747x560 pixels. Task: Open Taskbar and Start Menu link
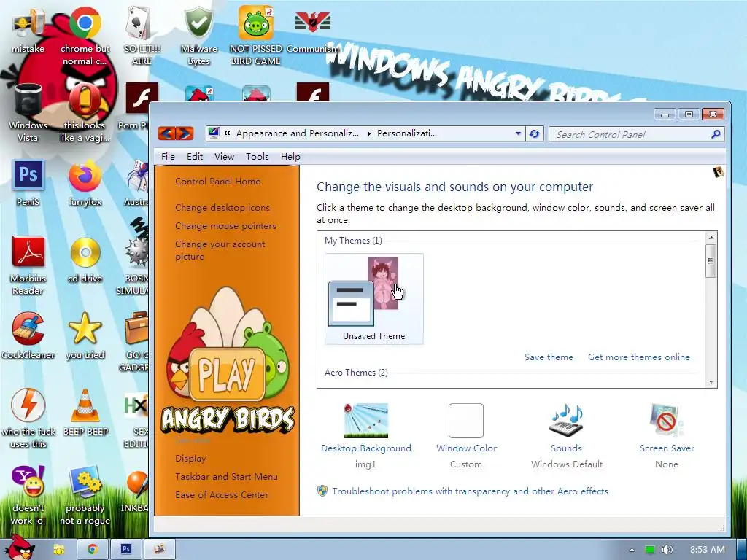[226, 477]
